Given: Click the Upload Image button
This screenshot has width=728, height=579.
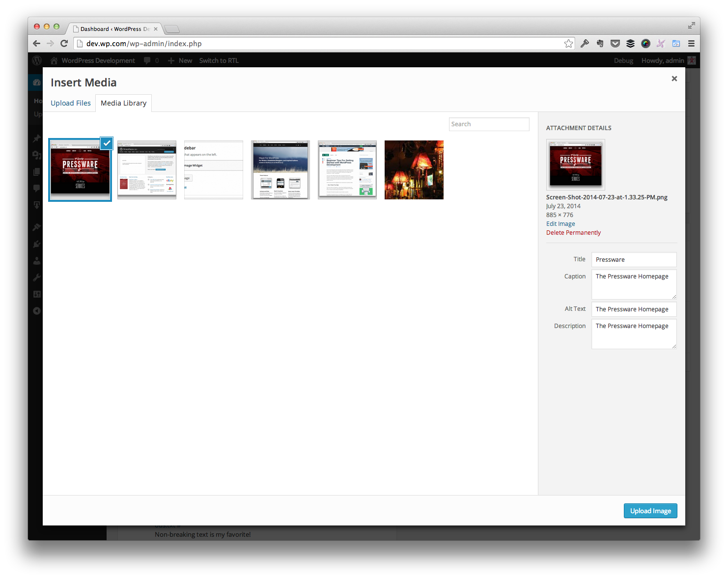Looking at the screenshot, I should pos(650,511).
